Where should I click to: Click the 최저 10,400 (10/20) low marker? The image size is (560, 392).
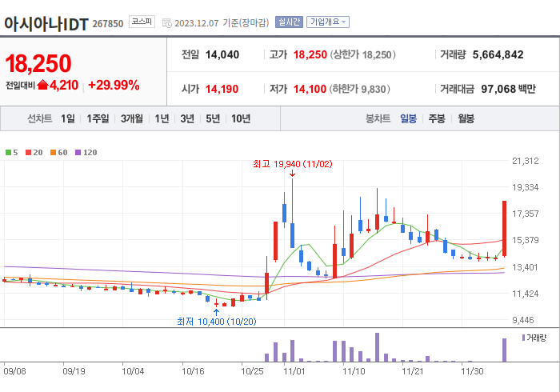(x=217, y=322)
